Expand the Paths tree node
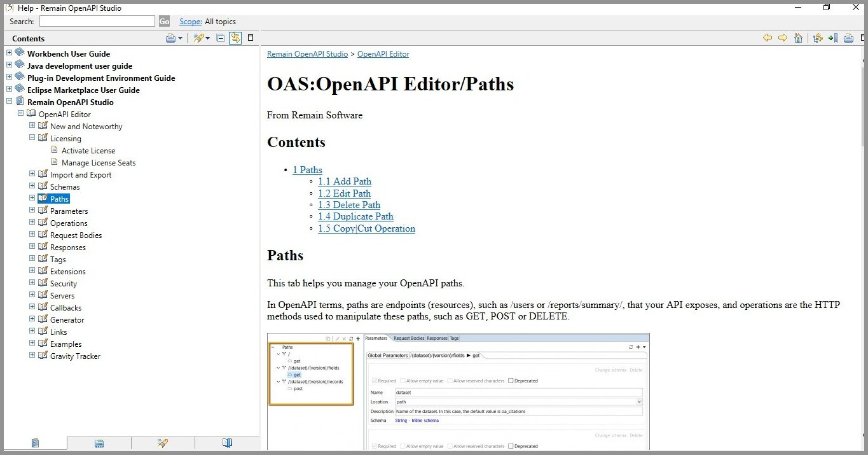 (32, 199)
